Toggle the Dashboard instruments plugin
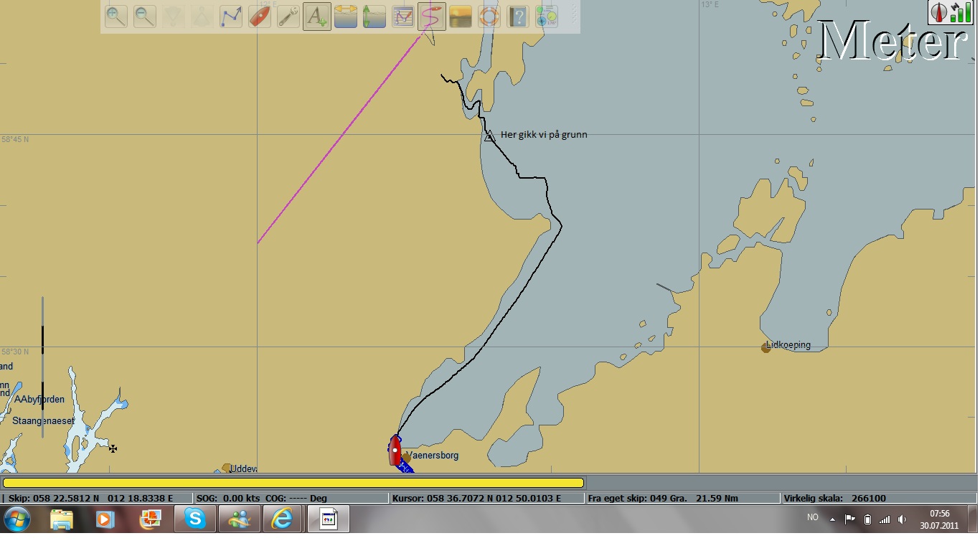Image resolution: width=980 pixels, height=551 pixels. pyautogui.click(x=547, y=17)
